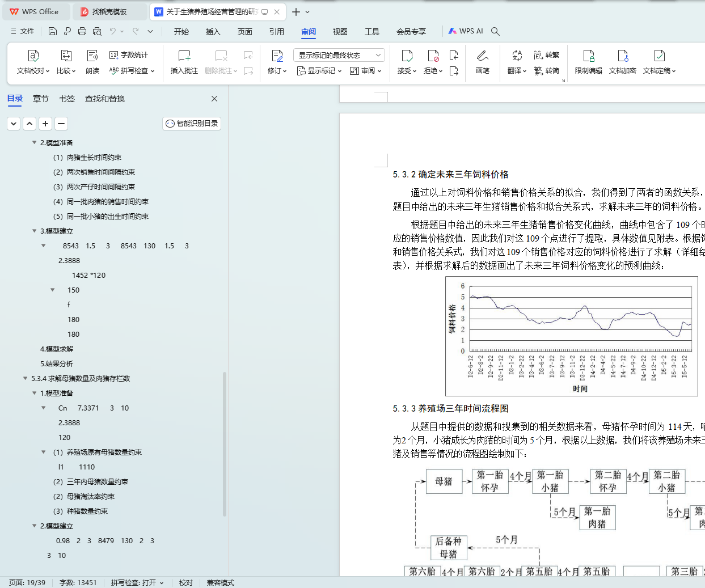Collapse outline levels with minus button
The image size is (705, 588).
click(61, 123)
